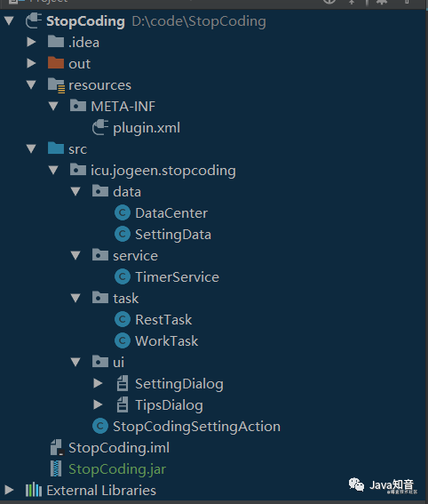Image resolution: width=428 pixels, height=504 pixels.
Task: Collapse the src folder arrow
Action: coord(31,148)
